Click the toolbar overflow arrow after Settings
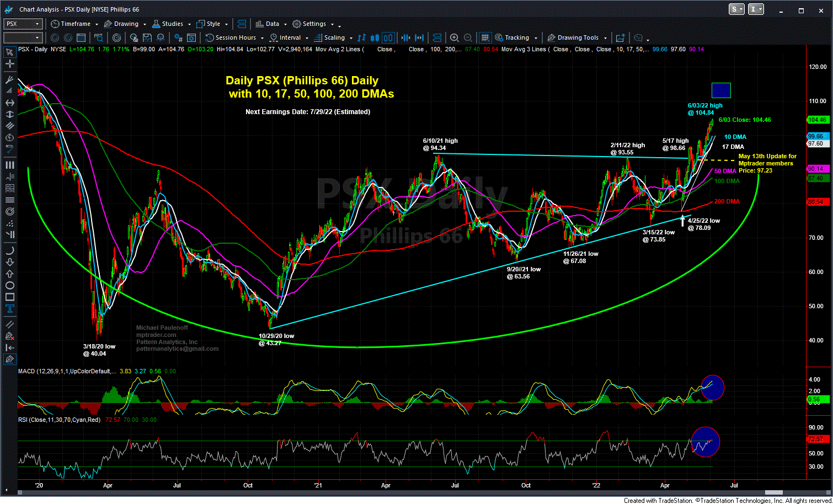Screen dimensions: 833x504 tap(339, 25)
